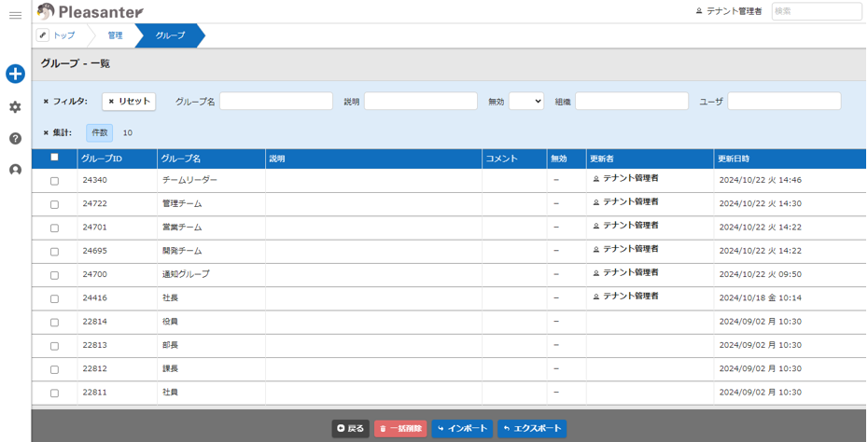Open the settings gear in sidebar
868x442 pixels.
point(15,107)
